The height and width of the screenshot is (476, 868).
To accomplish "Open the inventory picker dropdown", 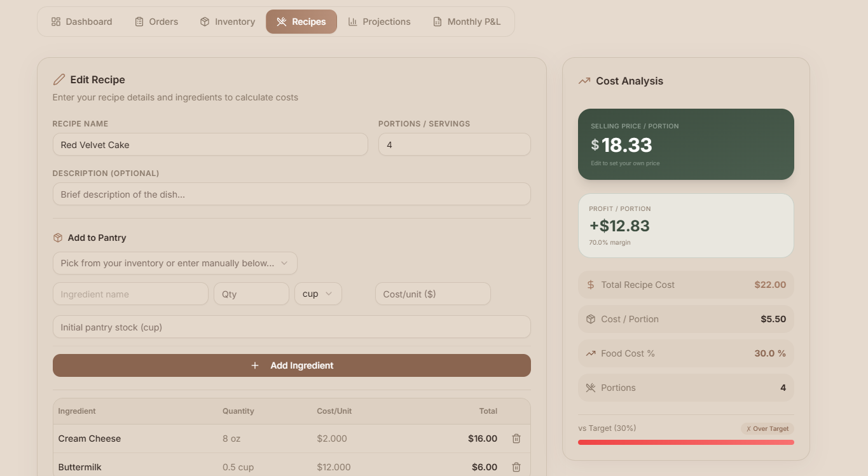I will (174, 262).
